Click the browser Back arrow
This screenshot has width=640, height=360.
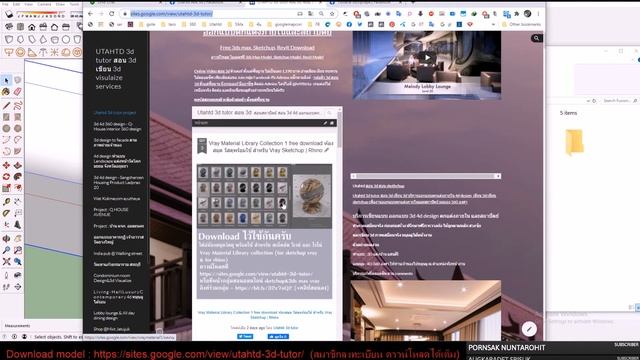91,13
